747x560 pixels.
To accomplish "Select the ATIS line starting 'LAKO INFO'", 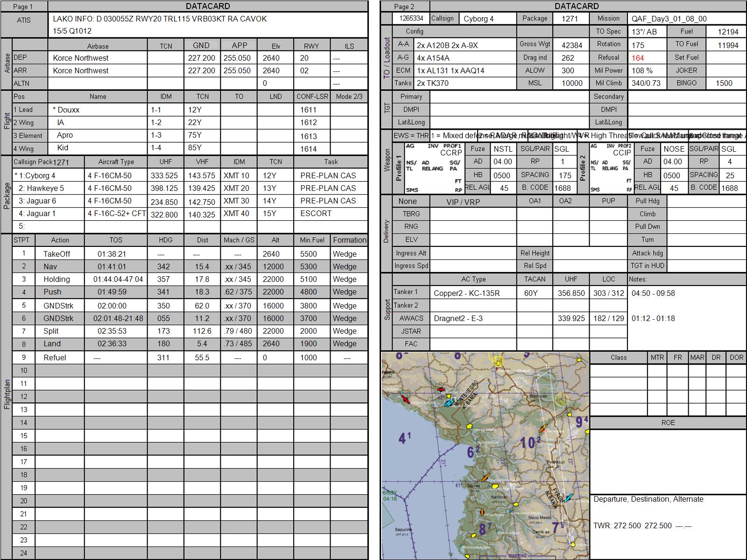I will coord(160,19).
